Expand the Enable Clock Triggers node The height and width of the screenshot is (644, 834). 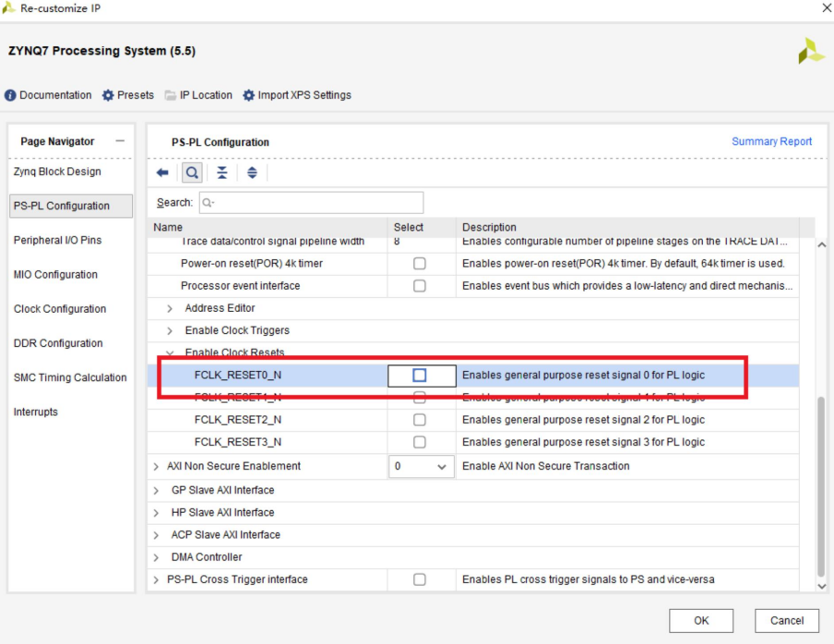click(x=170, y=330)
